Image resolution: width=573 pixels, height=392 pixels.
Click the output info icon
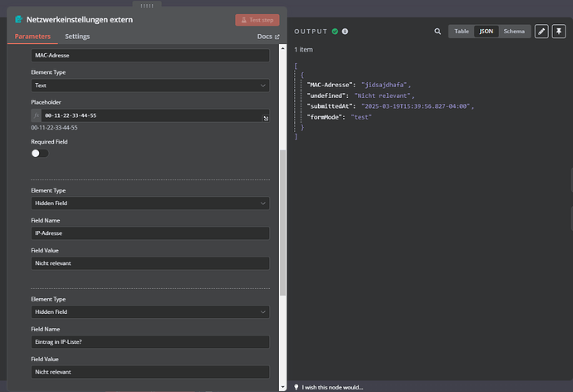[345, 32]
